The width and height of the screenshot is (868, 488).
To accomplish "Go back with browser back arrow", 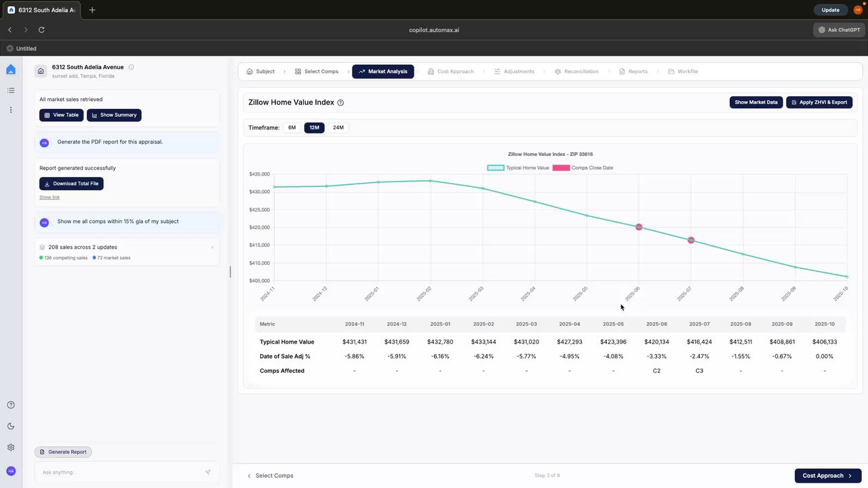I will click(9, 30).
